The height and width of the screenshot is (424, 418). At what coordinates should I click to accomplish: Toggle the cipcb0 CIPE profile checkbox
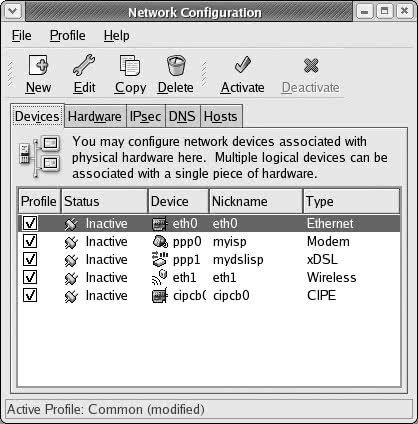[x=30, y=295]
